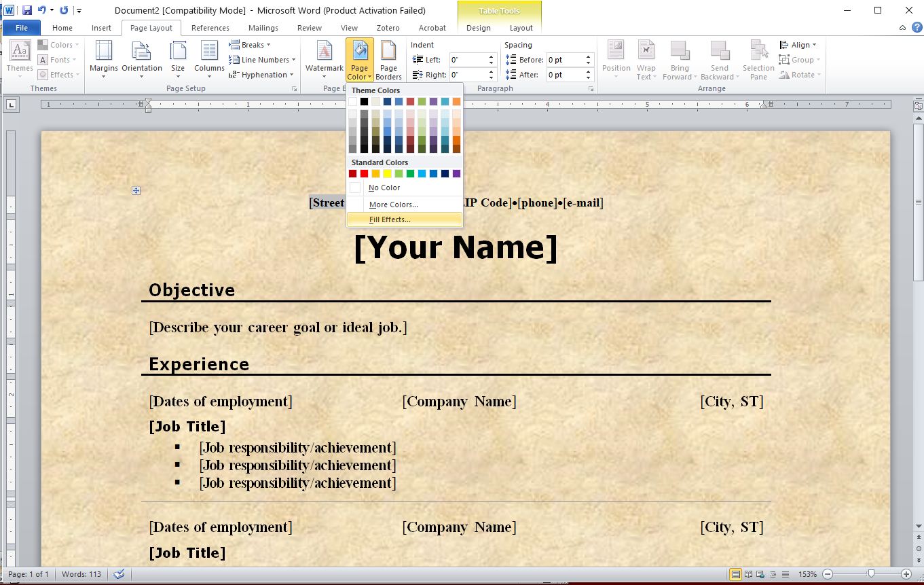Click the Watermark icon
The image size is (924, 585).
point(325,52)
